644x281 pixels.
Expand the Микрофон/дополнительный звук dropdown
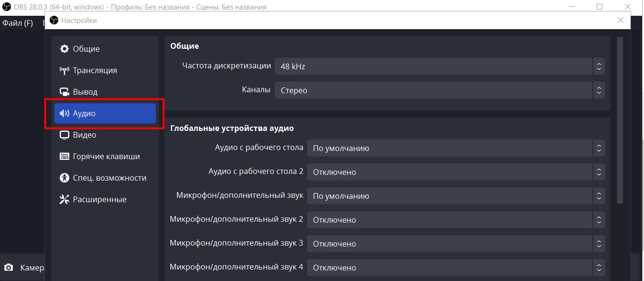[456, 196]
